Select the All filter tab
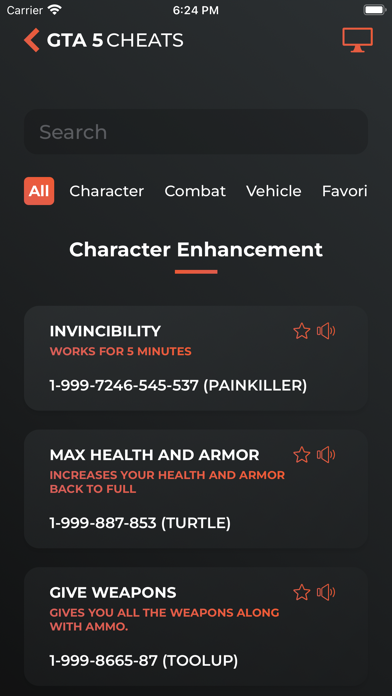Image resolution: width=392 pixels, height=696 pixels. [39, 191]
